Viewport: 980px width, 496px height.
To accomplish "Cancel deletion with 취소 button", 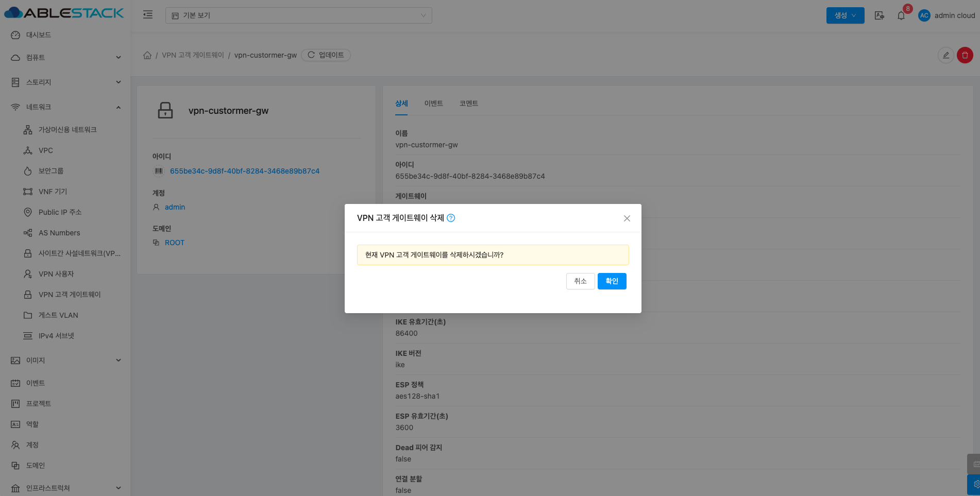I will coord(580,281).
